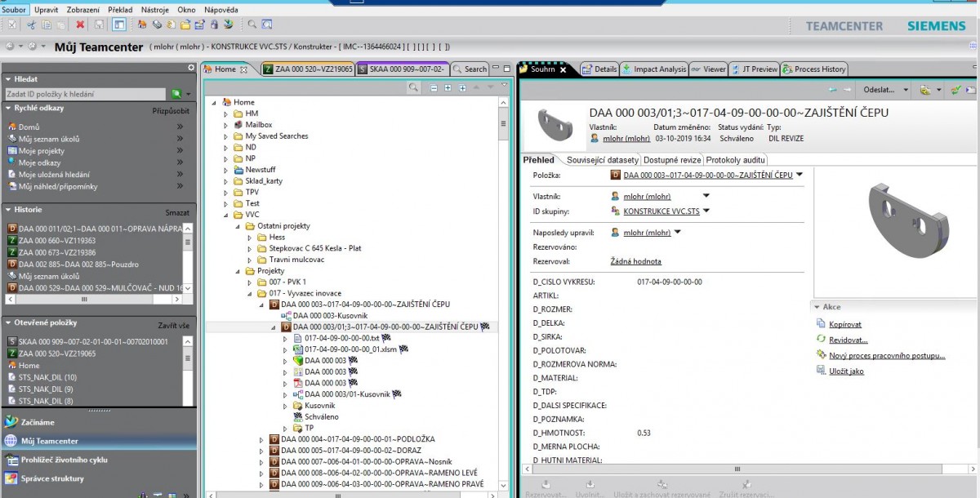Collapse the Akce section
The image size is (980, 498).
(x=817, y=307)
